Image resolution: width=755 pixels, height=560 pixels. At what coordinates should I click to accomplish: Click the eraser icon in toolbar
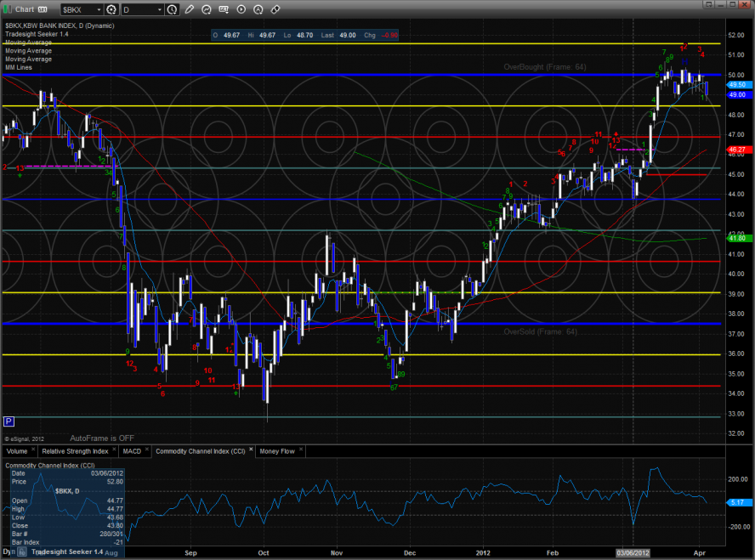(x=275, y=10)
